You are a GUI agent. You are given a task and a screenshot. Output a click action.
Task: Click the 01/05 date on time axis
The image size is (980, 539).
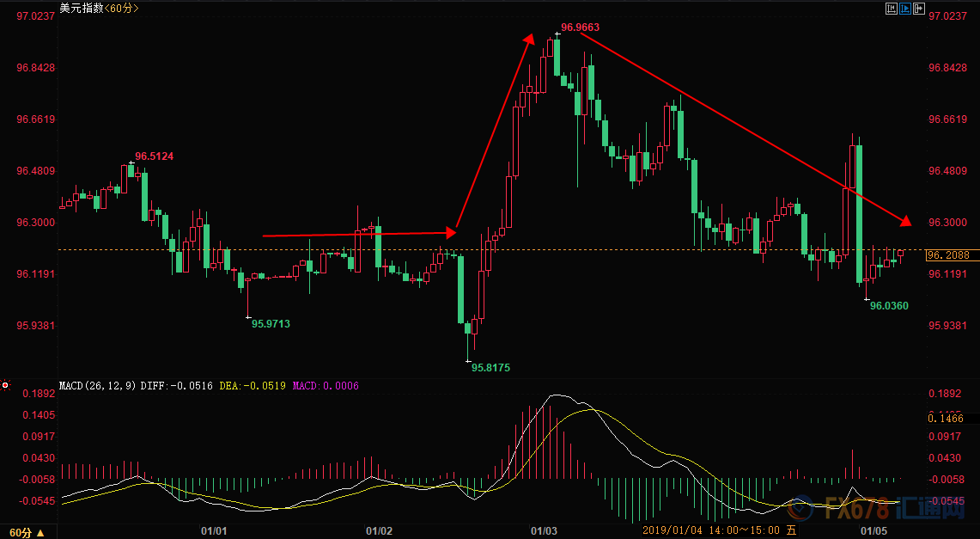[x=873, y=531]
